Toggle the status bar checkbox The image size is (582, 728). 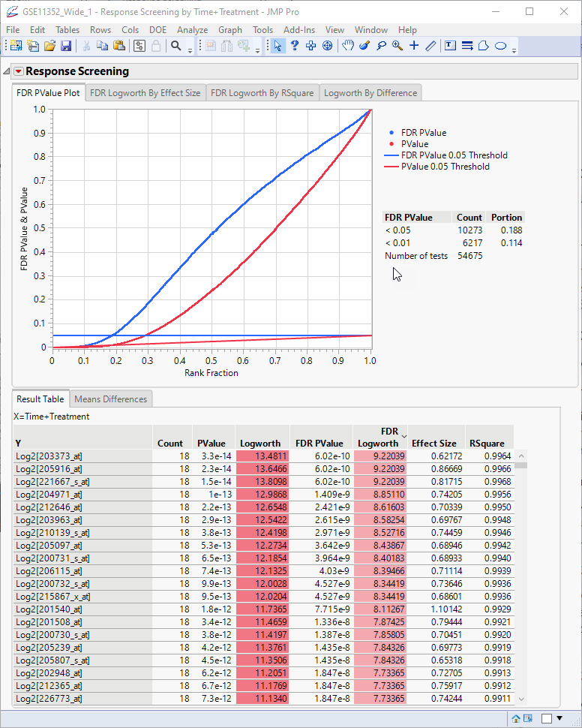[x=547, y=718]
